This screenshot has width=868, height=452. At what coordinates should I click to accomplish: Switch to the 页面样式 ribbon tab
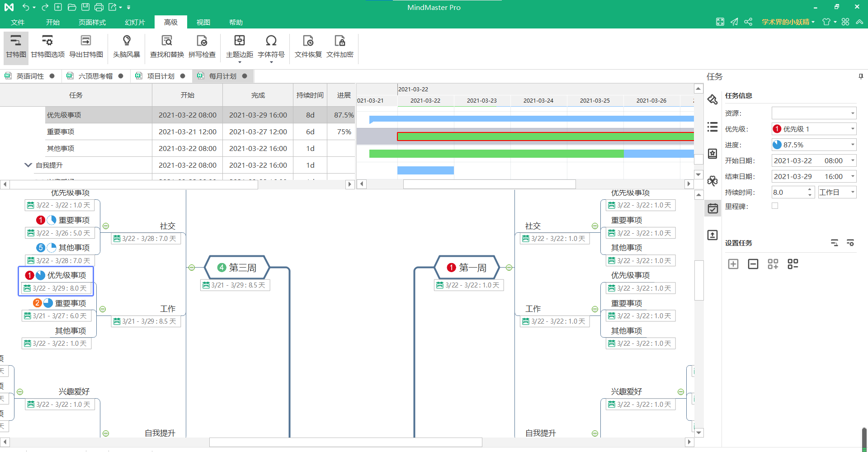point(92,22)
